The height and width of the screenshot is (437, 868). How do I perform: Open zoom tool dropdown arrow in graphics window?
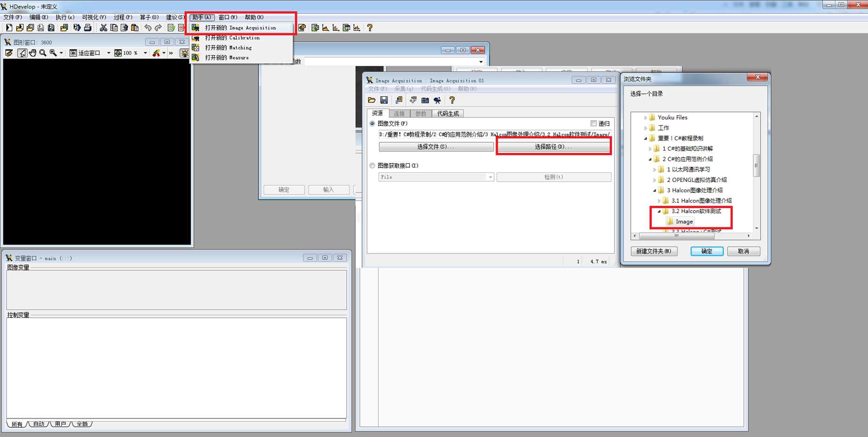coord(61,53)
